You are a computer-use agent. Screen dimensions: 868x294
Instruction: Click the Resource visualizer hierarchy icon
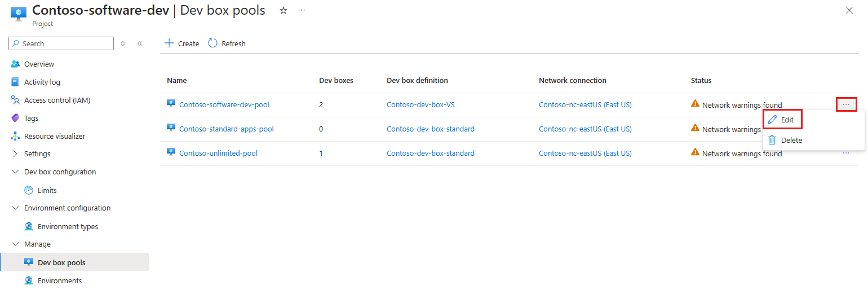pyautogui.click(x=15, y=136)
